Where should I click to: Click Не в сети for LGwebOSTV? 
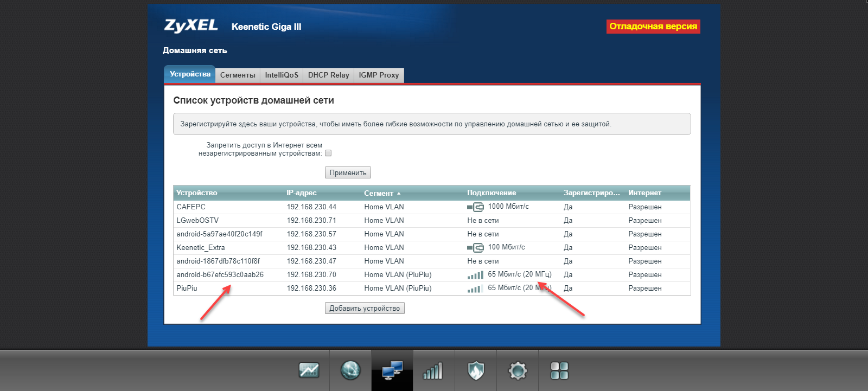[x=483, y=221]
